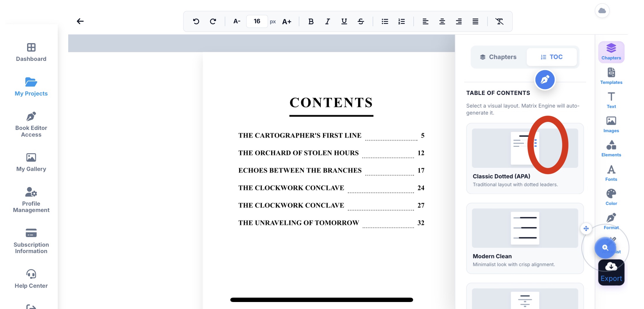Switch to the TOC tab

pos(552,57)
